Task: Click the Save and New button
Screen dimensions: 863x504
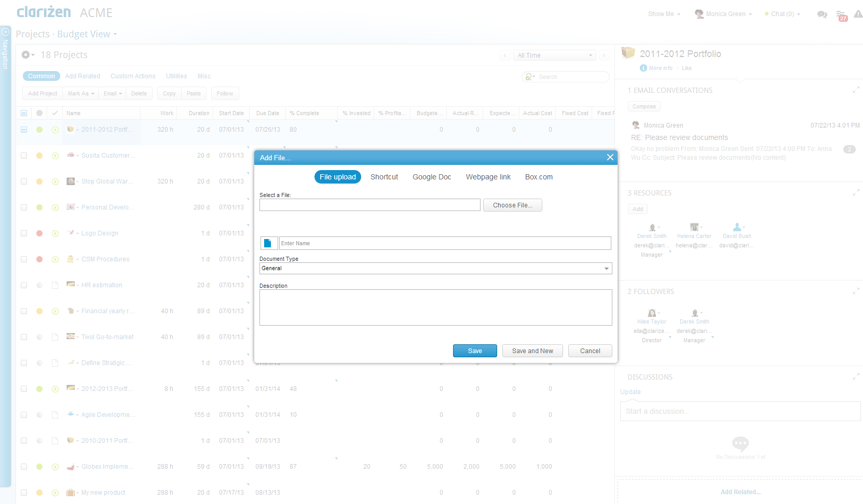Action: pyautogui.click(x=532, y=351)
